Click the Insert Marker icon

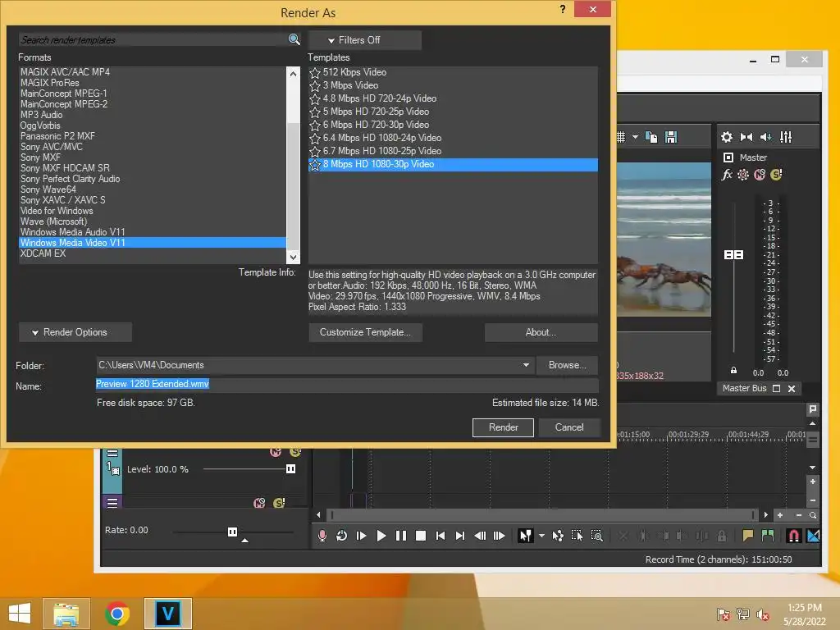[x=748, y=536]
